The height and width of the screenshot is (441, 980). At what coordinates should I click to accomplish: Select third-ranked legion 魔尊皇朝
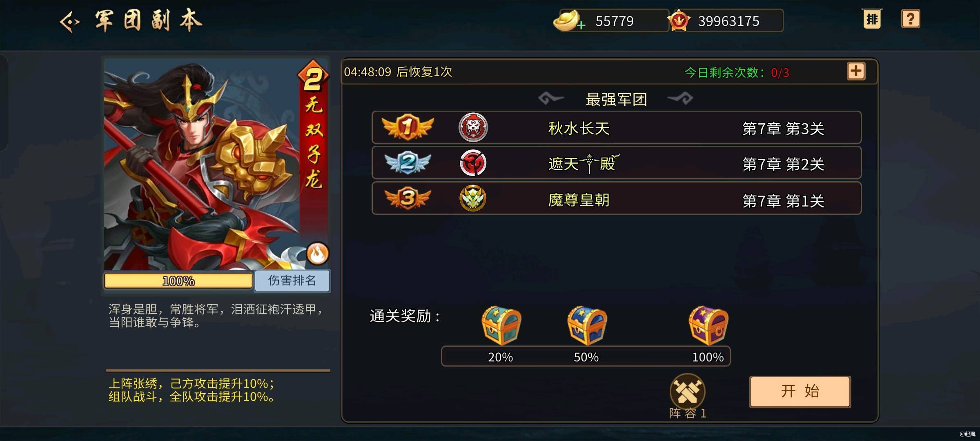pos(617,198)
